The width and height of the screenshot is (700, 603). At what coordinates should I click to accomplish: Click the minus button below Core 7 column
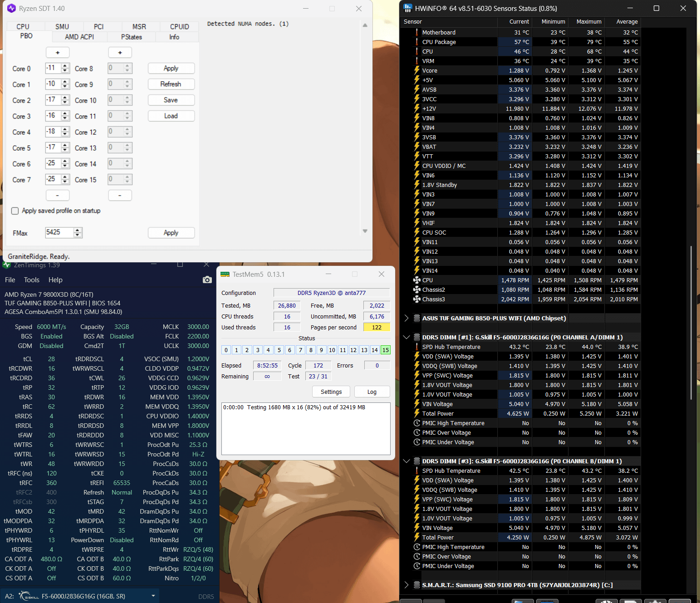(58, 195)
